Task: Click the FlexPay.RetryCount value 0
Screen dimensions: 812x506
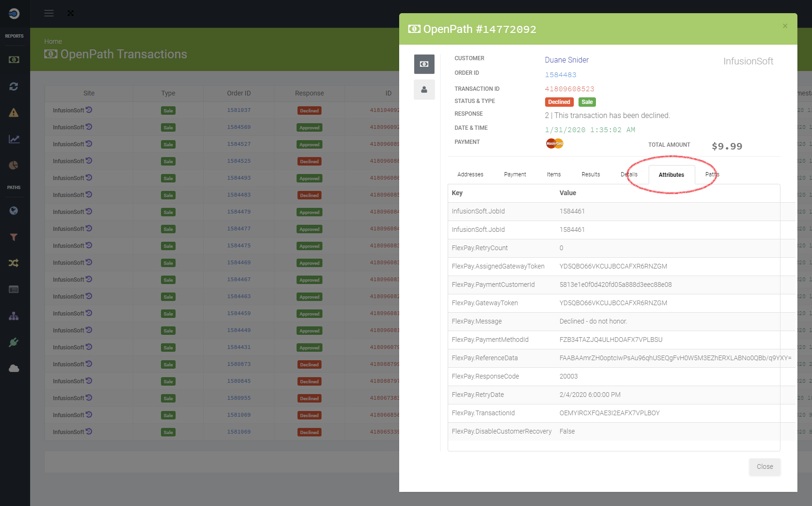Action: click(561, 248)
